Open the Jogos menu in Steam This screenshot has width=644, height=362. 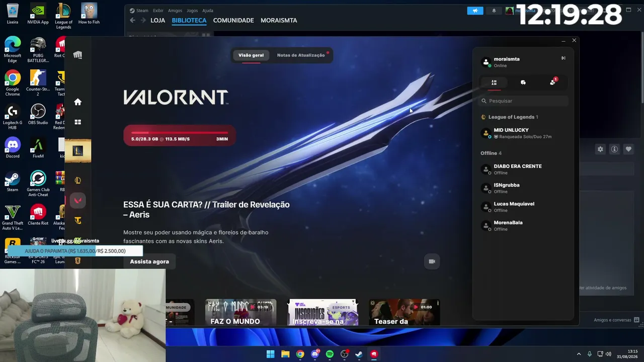coord(192,11)
